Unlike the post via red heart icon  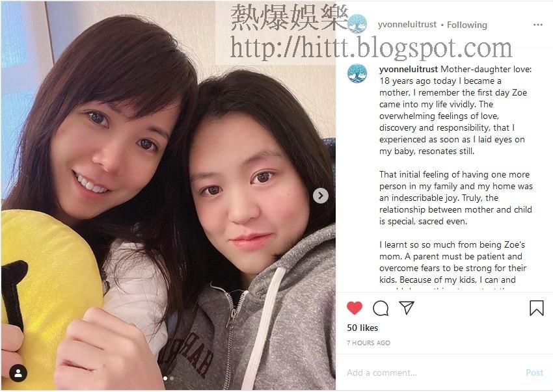click(355, 307)
